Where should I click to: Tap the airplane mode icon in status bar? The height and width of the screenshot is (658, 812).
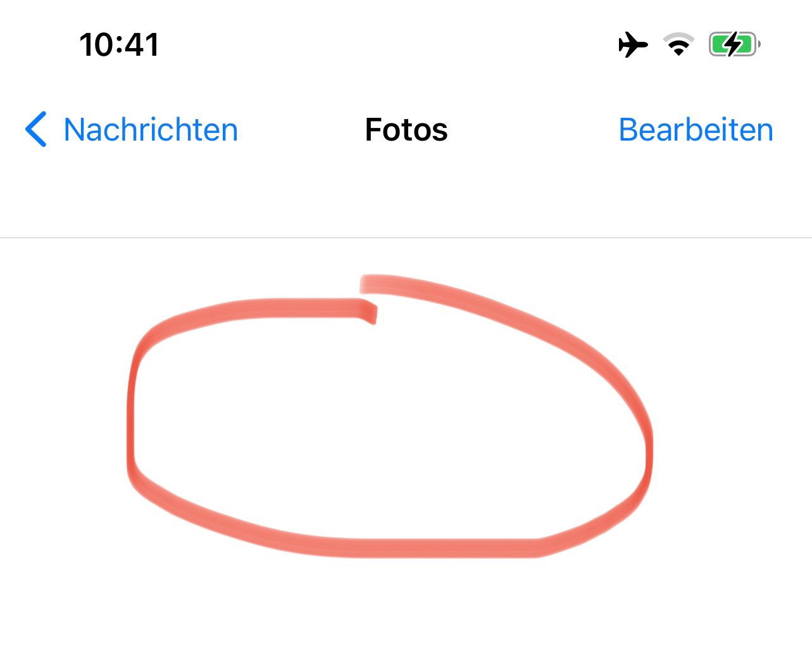coord(633,45)
